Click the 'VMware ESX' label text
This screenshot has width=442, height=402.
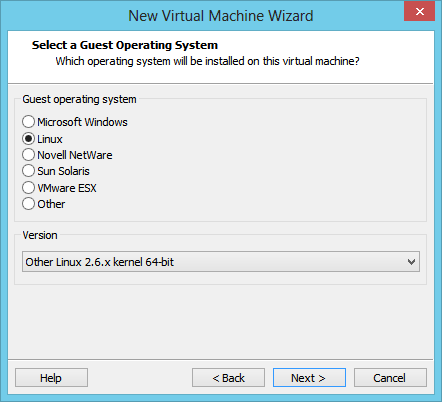coord(67,188)
